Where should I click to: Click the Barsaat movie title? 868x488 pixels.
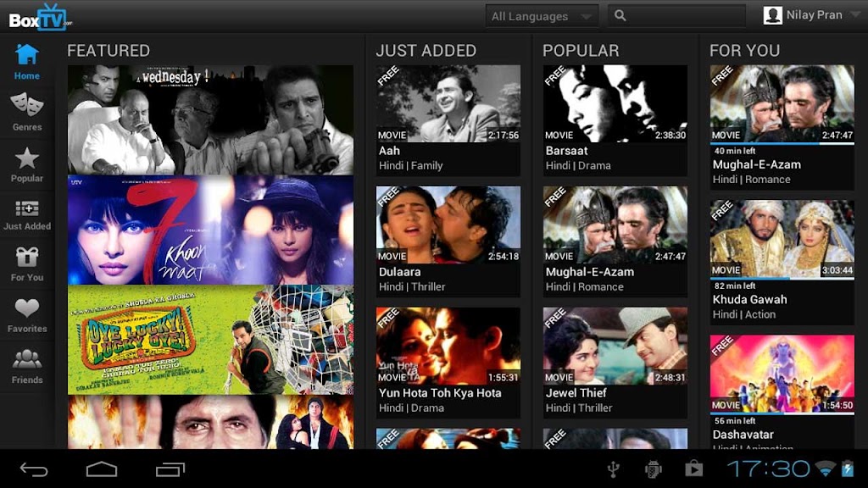[x=566, y=151]
